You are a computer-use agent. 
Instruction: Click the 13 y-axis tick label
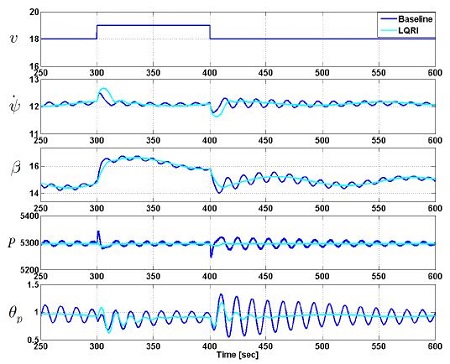[x=34, y=80]
